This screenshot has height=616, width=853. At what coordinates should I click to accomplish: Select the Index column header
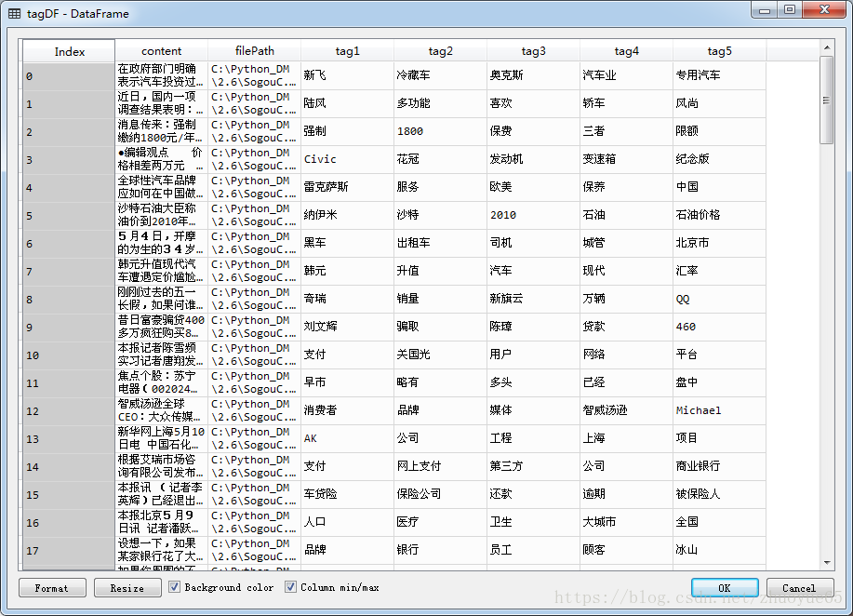point(69,51)
